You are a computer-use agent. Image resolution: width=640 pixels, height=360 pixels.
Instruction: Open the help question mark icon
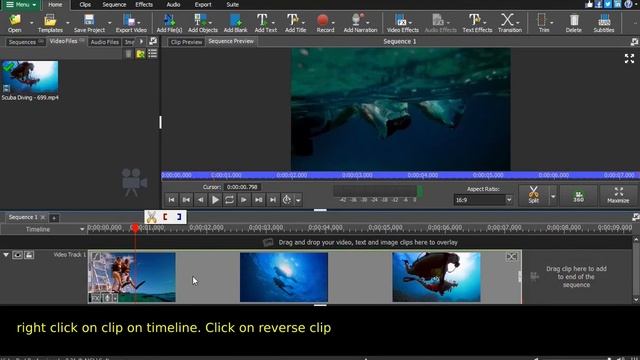628,4
